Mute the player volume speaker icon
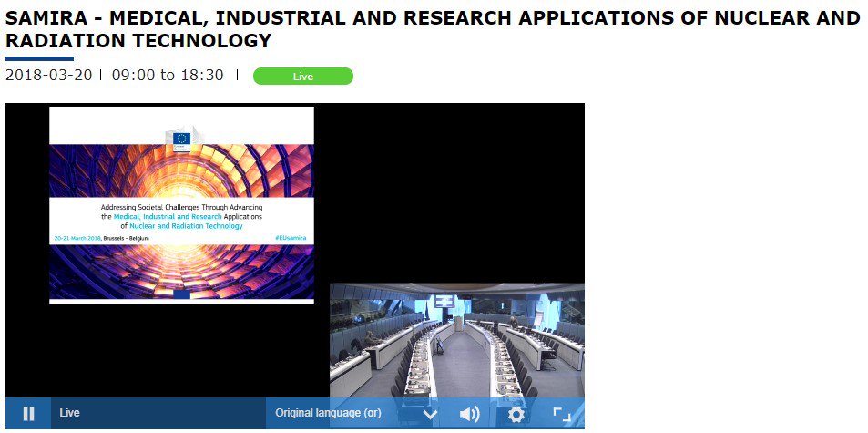The width and height of the screenshot is (868, 433). [469, 414]
